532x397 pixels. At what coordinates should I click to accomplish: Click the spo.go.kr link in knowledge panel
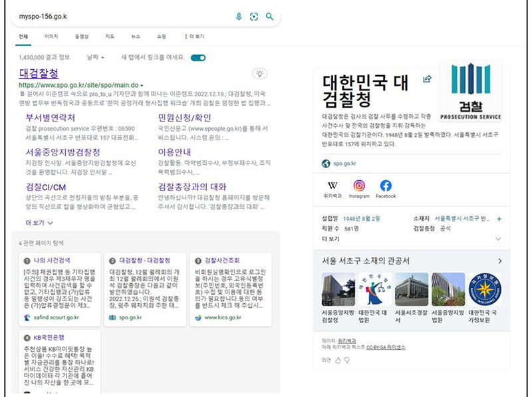(344, 164)
